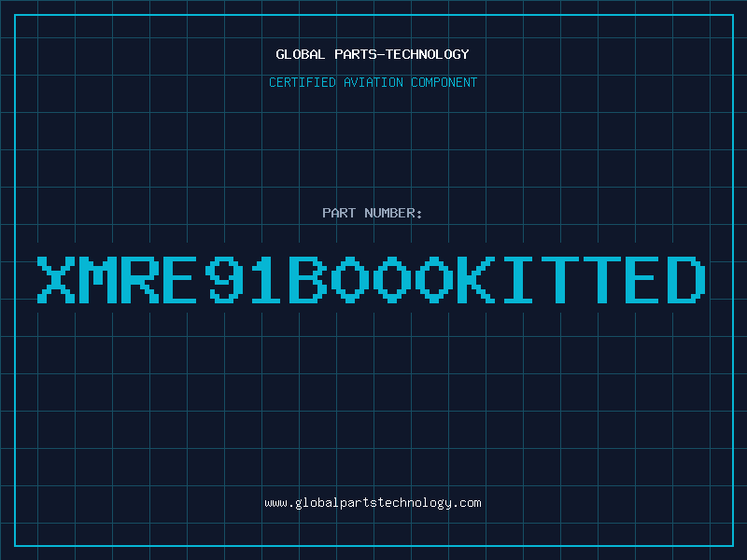Screen dimensions: 747x560
Task: Select the letter I in part number
Action: point(517,279)
